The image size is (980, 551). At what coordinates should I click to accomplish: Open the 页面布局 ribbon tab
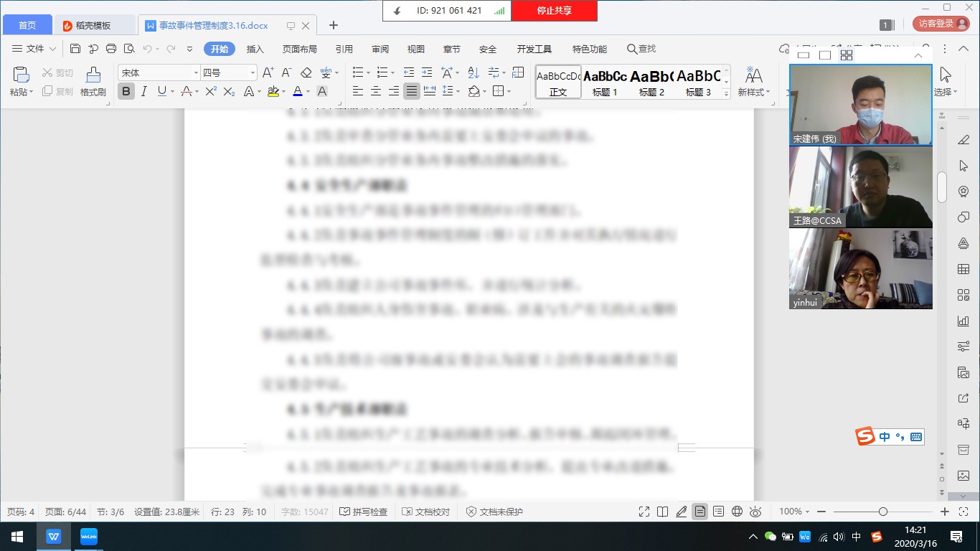(299, 49)
